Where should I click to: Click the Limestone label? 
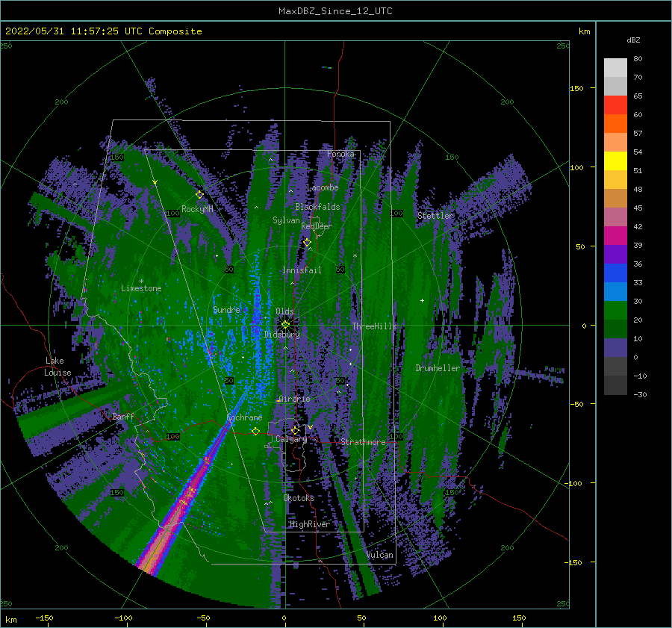141,288
